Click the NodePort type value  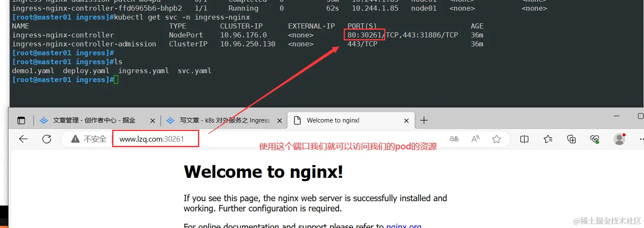186,35
